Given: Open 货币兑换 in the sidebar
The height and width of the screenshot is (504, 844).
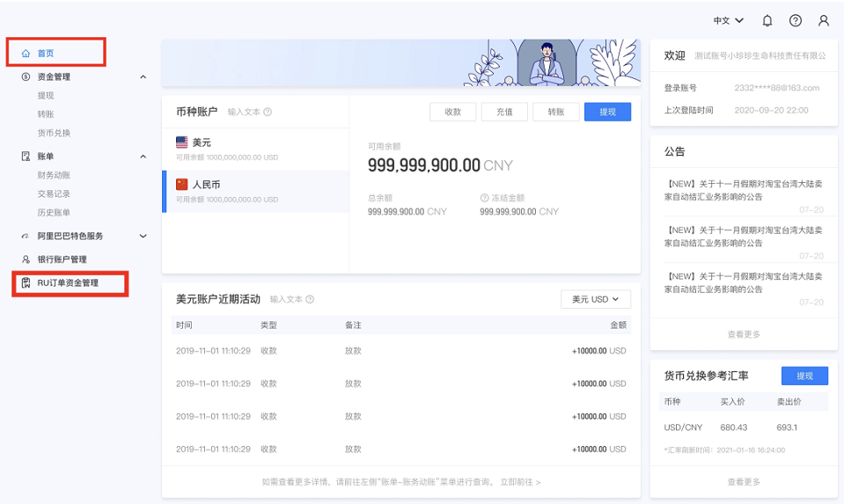Looking at the screenshot, I should 54,133.
